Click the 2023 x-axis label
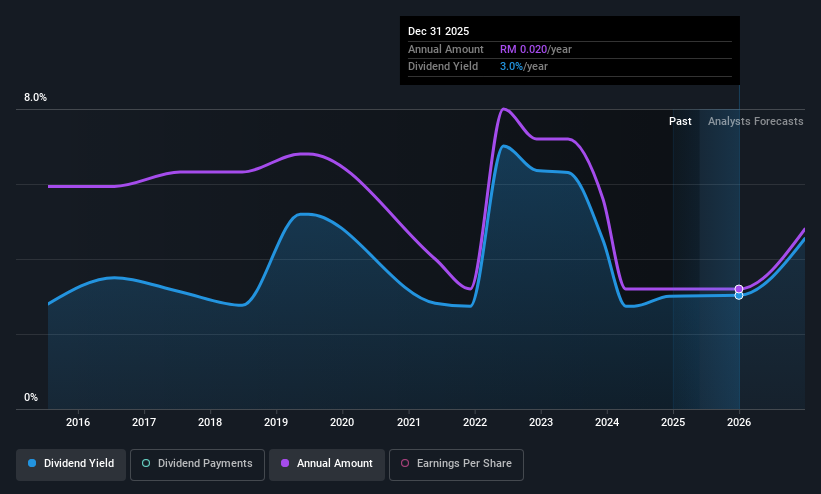 click(x=541, y=422)
